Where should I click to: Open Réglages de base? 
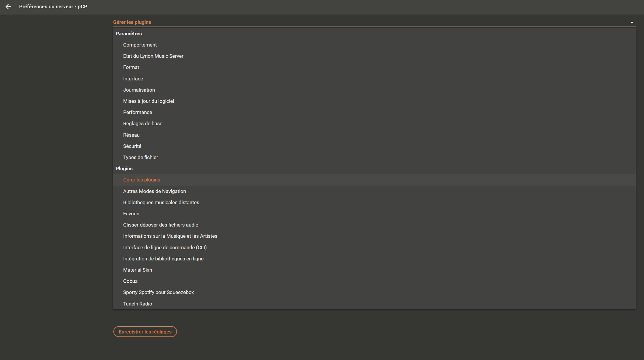click(x=143, y=123)
